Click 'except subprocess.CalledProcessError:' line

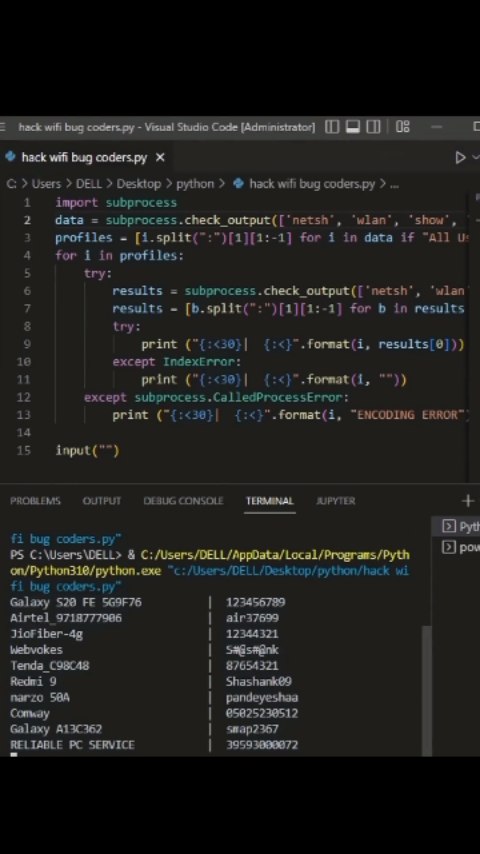(216, 397)
